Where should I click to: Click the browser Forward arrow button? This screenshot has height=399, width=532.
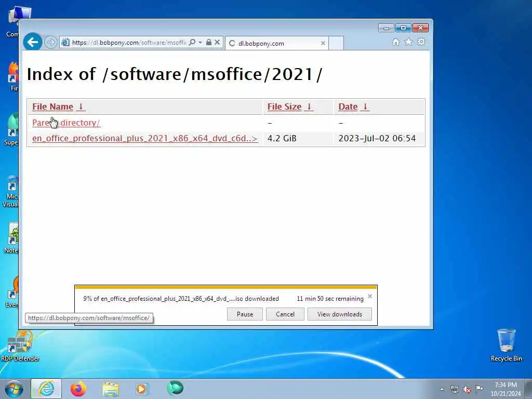[51, 43]
